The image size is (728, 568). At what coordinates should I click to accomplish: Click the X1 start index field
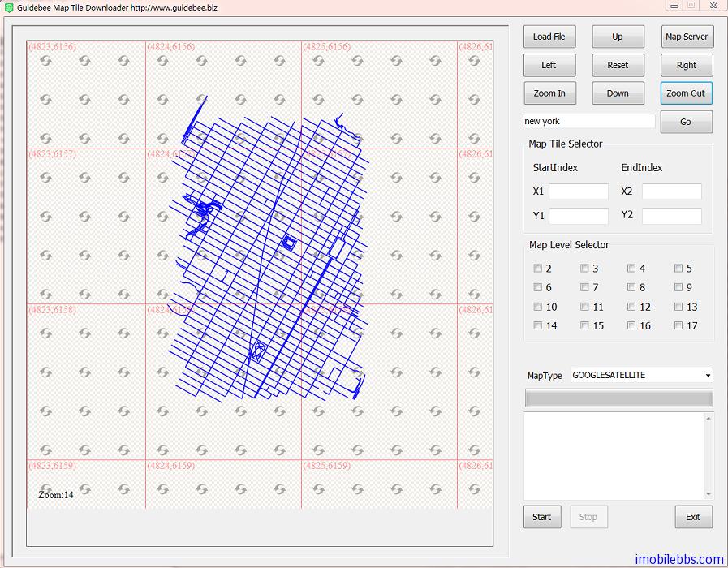(x=578, y=191)
